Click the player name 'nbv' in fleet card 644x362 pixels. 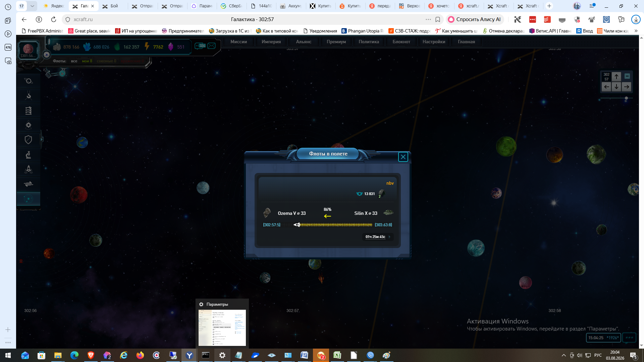390,183
